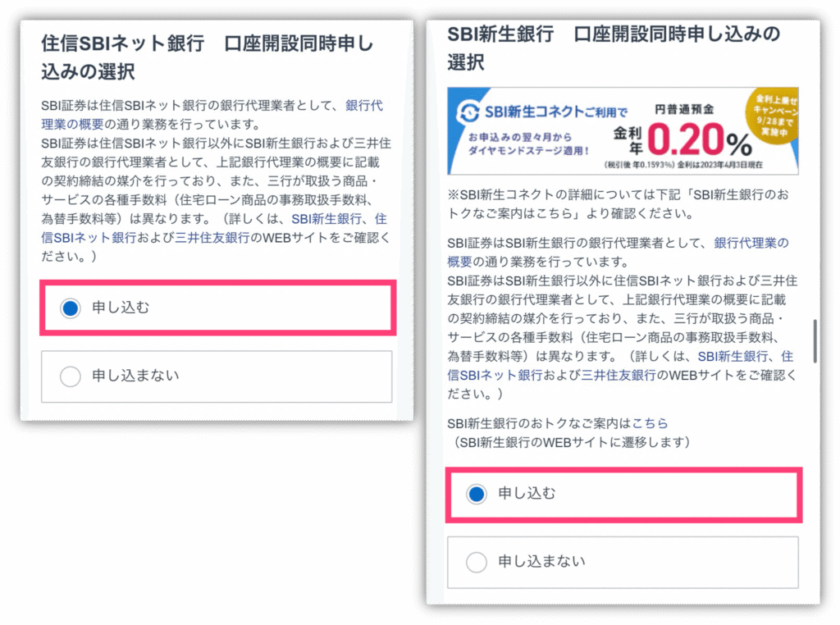This screenshot has width=840, height=625.
Task: Click the 金利 0.20% text in banner
Action: (683, 139)
